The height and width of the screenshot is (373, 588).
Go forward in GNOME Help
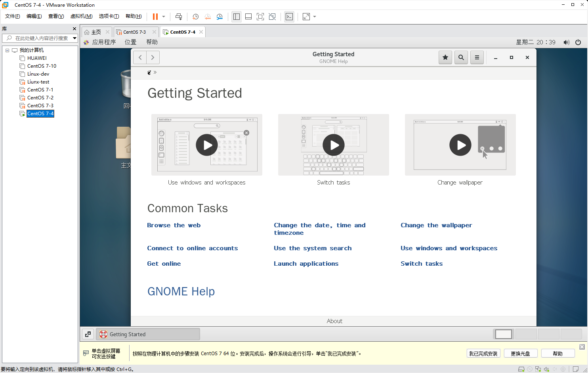pos(153,57)
